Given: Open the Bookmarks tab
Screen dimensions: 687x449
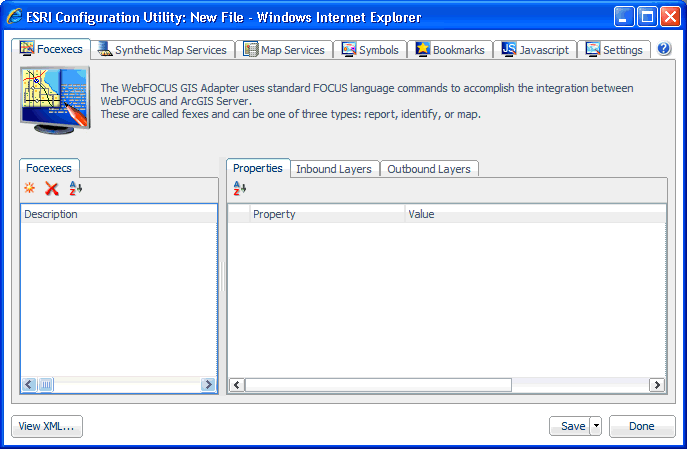Looking at the screenshot, I should pos(450,50).
